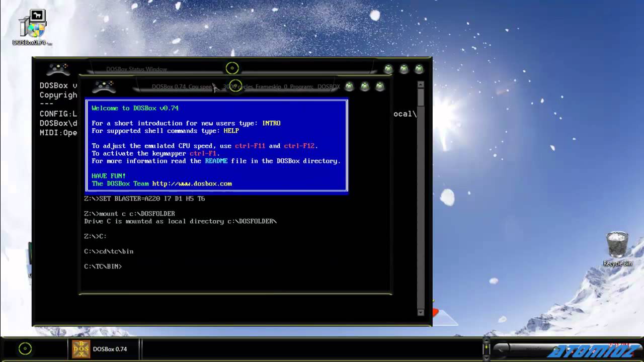Click the yellow INTRO command text
The image size is (644, 362).
[x=271, y=123]
